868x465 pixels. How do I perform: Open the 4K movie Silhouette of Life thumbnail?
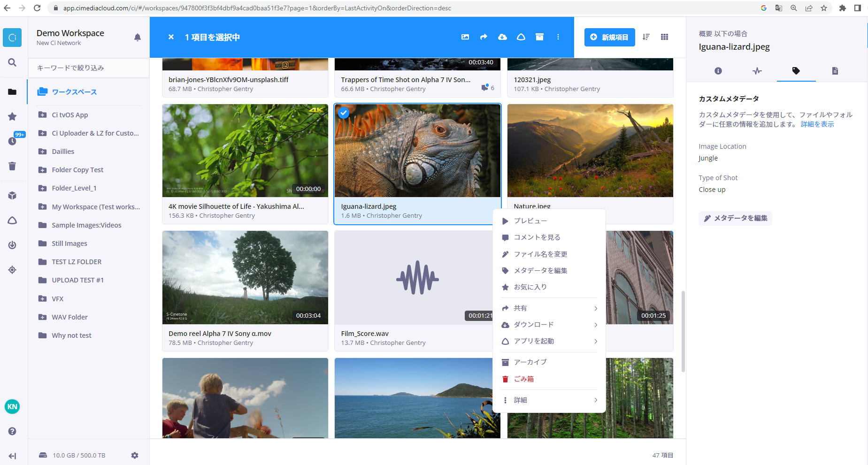pos(245,151)
